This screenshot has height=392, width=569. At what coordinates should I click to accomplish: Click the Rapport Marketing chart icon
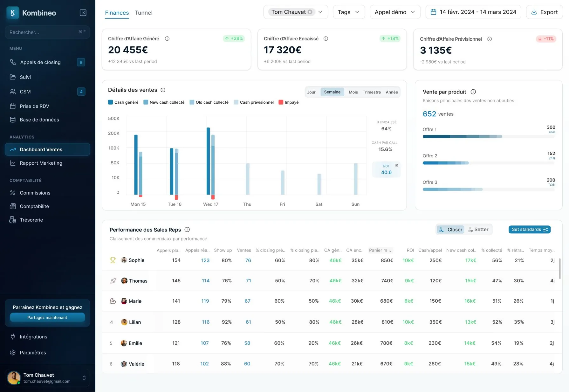click(x=13, y=163)
